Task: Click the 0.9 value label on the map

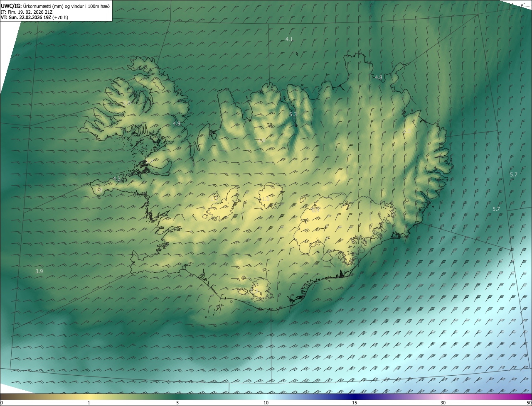Action: 315,210
